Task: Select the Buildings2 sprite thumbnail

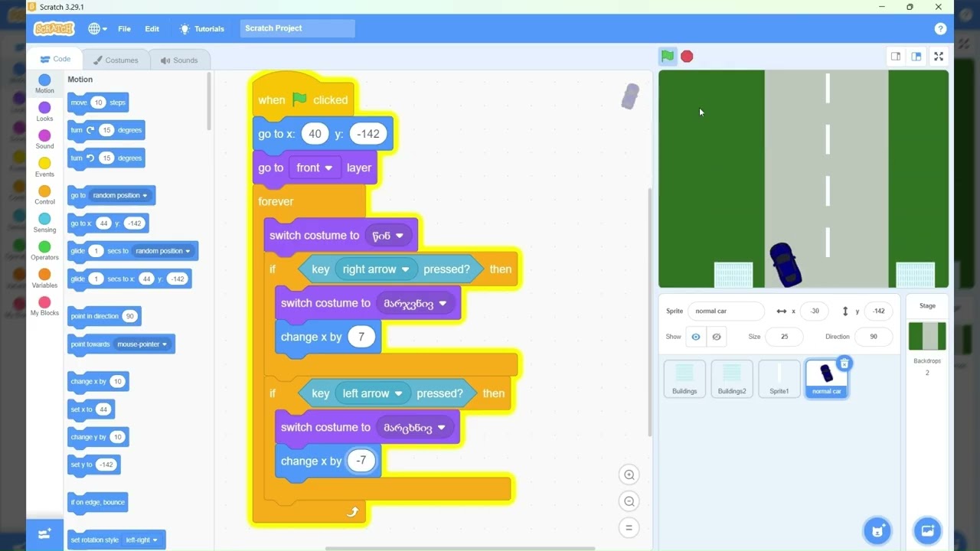Action: point(732,379)
